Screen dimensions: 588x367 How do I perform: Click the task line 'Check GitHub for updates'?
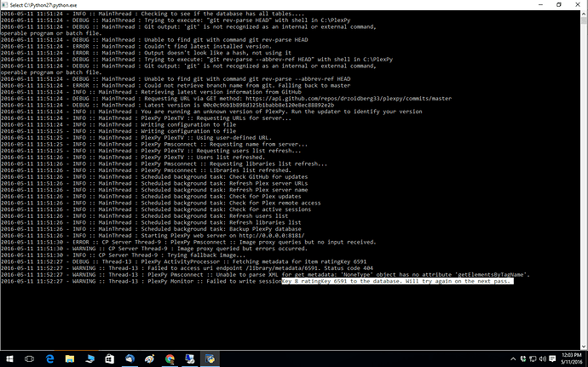pos(154,177)
